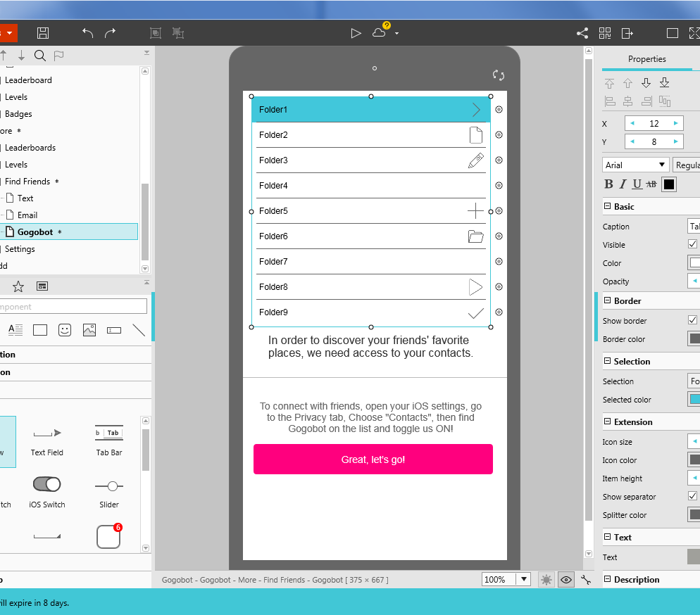Bring to front with the top layer icon
Screen dimensions: 700x615
coord(609,83)
